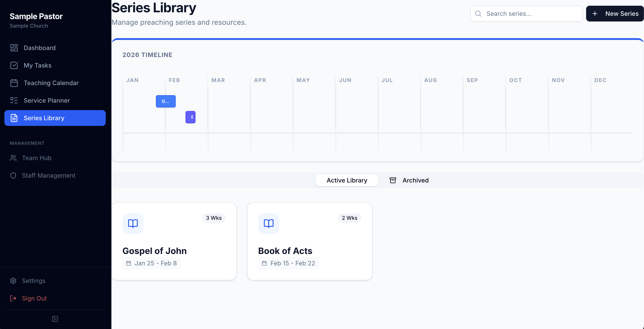Click the book icon on Gospel of John card
Image resolution: width=644 pixels, height=329 pixels.
[x=133, y=224]
